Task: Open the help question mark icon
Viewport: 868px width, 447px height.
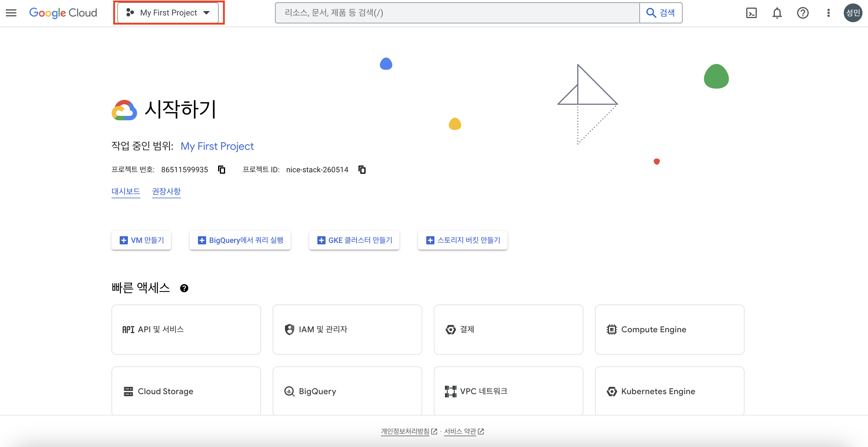Action: tap(803, 13)
